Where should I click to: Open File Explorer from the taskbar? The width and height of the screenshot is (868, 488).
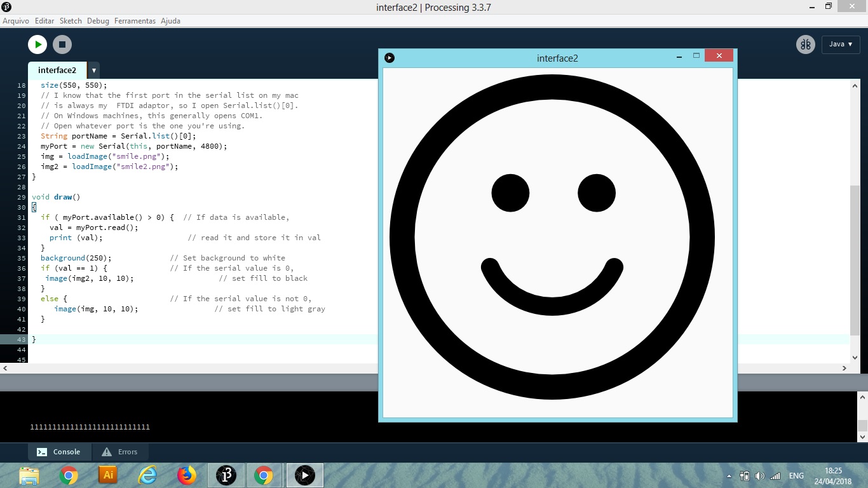29,475
